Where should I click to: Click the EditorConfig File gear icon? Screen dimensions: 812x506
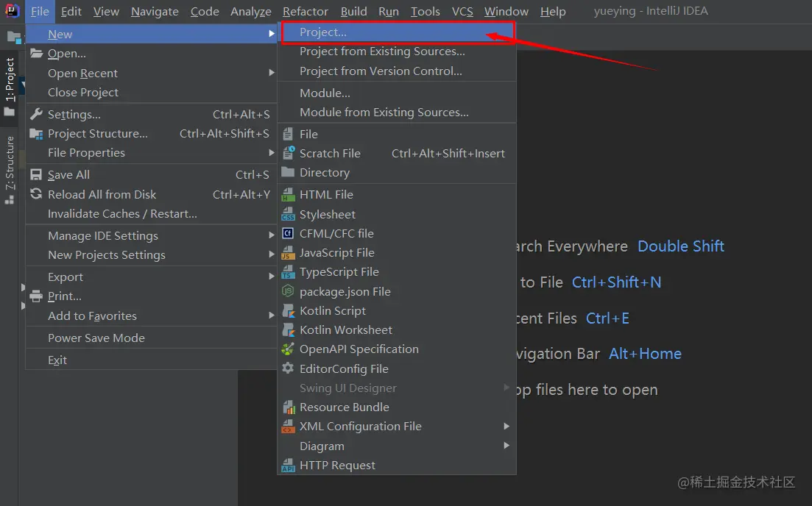(288, 368)
